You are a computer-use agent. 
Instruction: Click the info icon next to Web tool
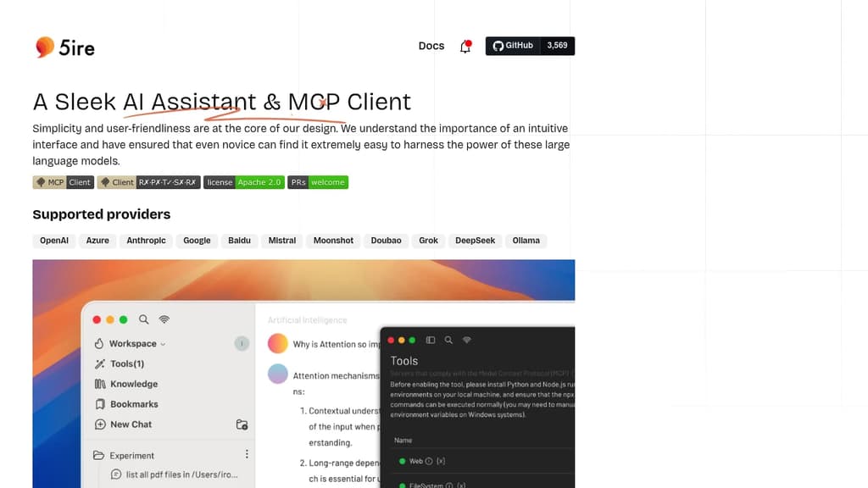(428, 461)
